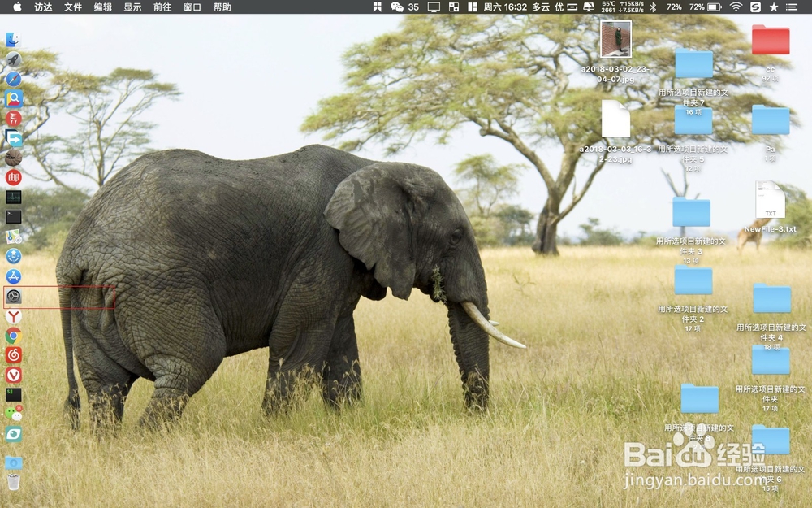Image resolution: width=812 pixels, height=508 pixels.
Task: Launch Yandex browser red Y icon
Action: [13, 316]
